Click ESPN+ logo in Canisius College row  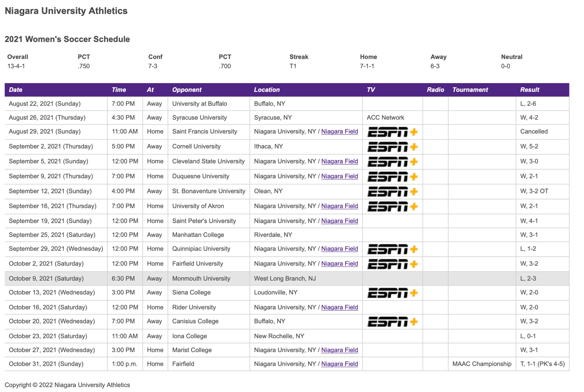(x=392, y=322)
